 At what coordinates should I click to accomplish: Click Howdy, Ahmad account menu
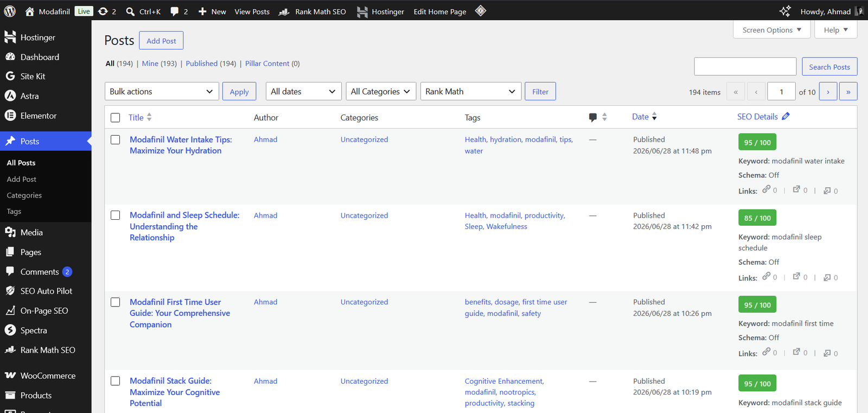832,11
